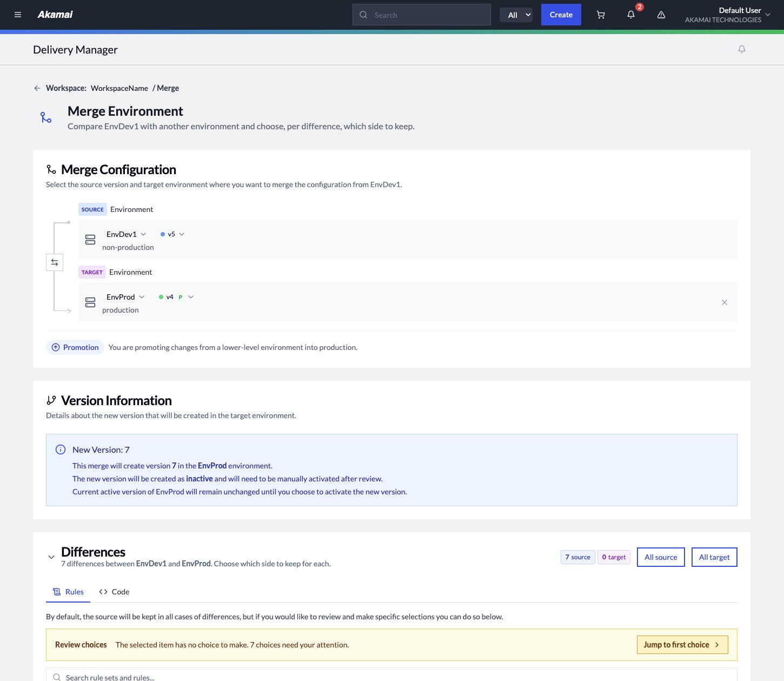
Task: Focus the header Search field
Action: tap(422, 15)
